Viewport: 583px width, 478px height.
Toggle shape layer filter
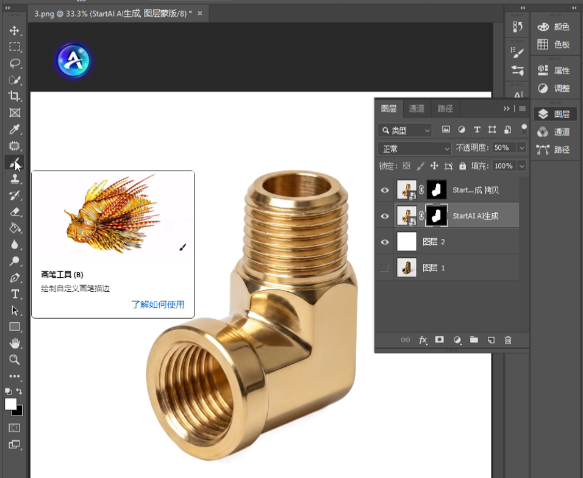pyautogui.click(x=492, y=129)
